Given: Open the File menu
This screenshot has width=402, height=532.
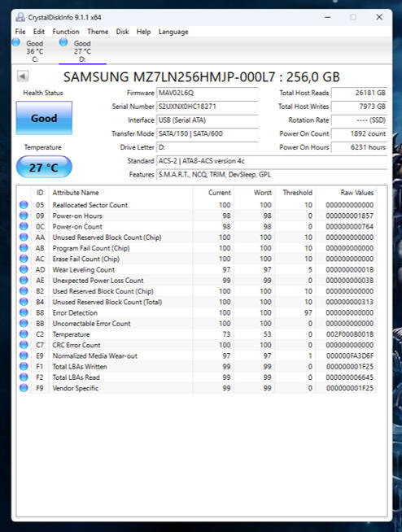Looking at the screenshot, I should (x=20, y=32).
